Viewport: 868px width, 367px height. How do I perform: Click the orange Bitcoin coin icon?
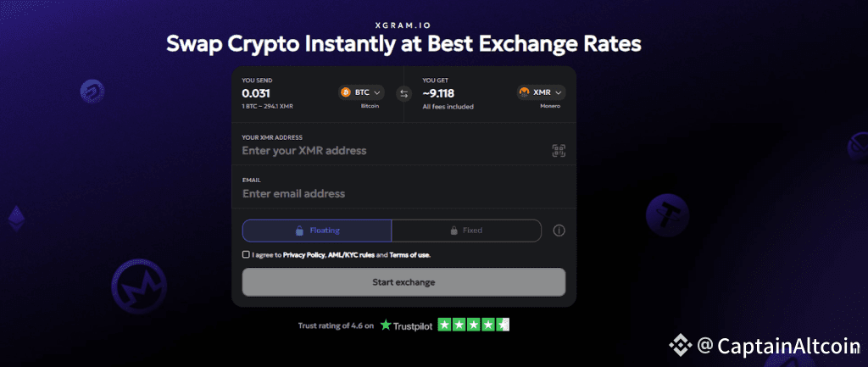[346, 92]
